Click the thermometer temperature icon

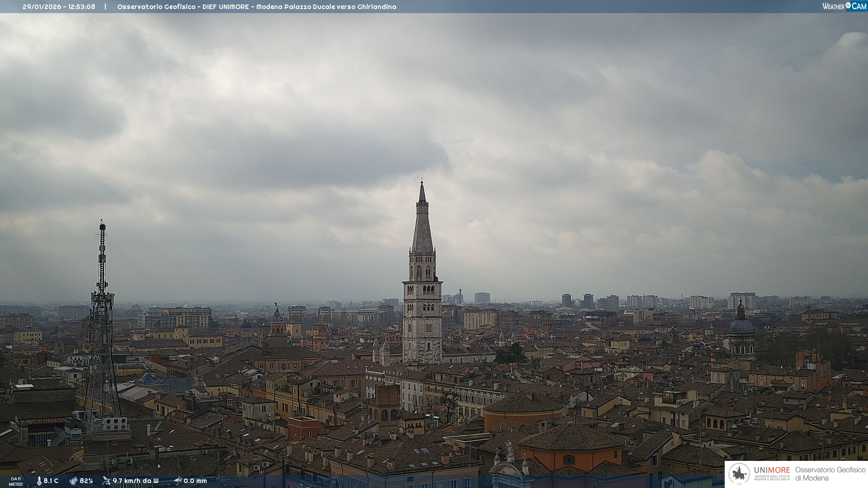coord(39,481)
